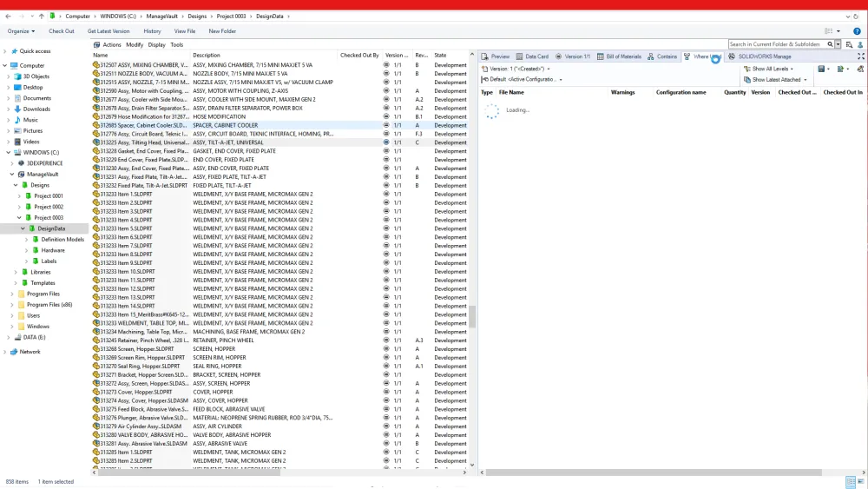
Task: Click the DATA (E:) drive icon
Action: (17, 337)
